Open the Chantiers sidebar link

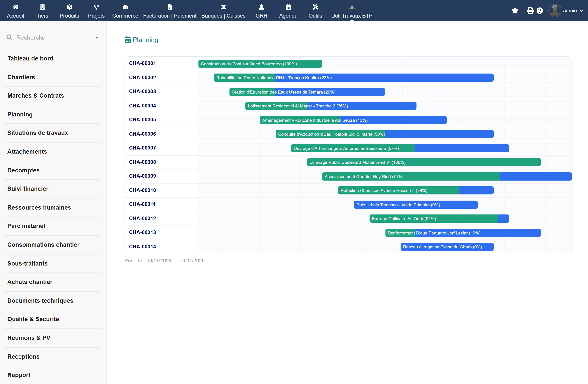pyautogui.click(x=21, y=77)
